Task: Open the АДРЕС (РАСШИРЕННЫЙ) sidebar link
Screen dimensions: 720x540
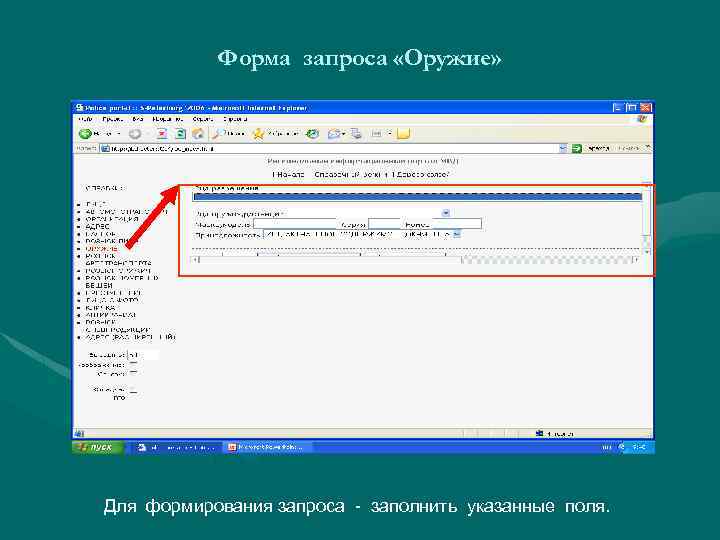Action: tap(130, 337)
